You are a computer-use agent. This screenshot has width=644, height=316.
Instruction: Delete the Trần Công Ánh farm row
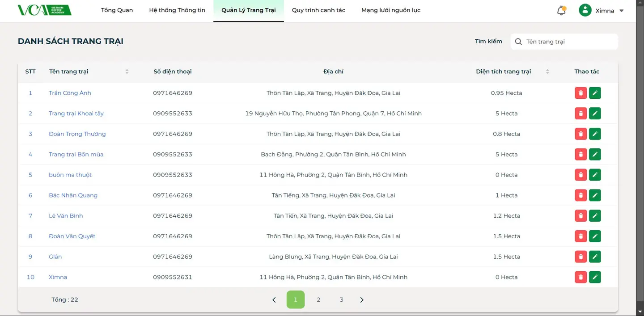pyautogui.click(x=580, y=93)
